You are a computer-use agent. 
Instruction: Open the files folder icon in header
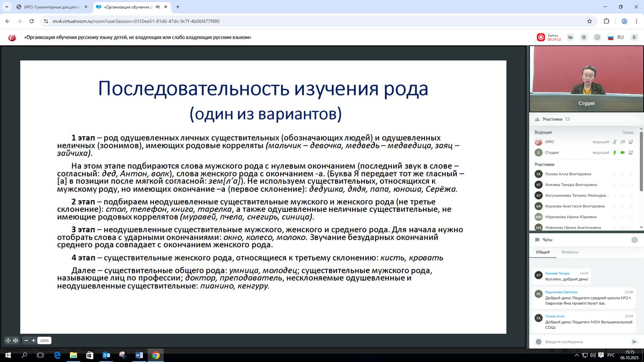pos(570,38)
